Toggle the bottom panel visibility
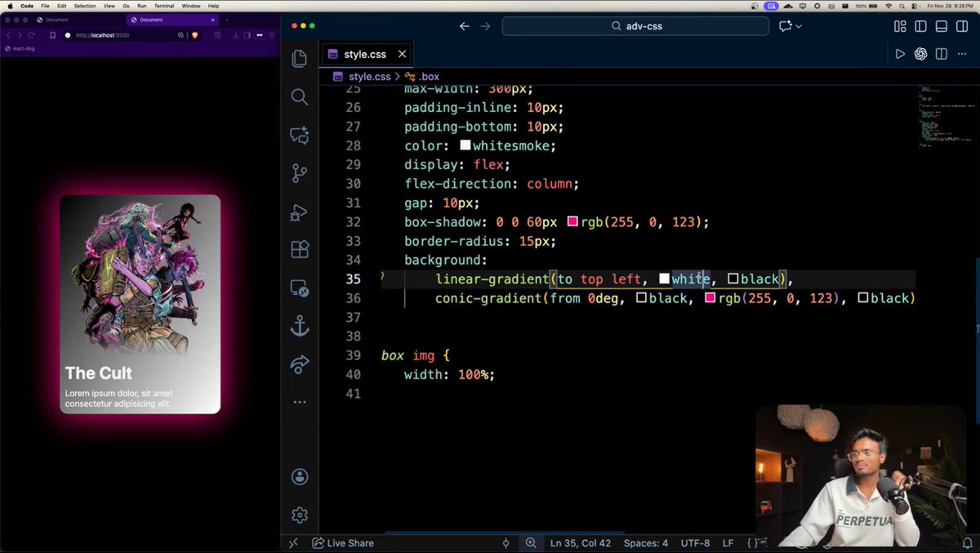The width and height of the screenshot is (980, 553). coord(941,26)
